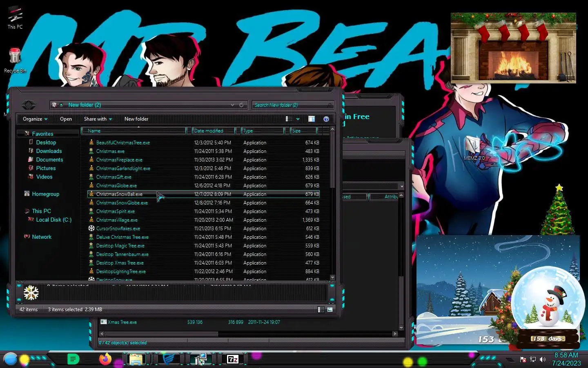Viewport: 588px width, 368px height.
Task: Click the Attrib column header in 7-Zip
Action: (x=384, y=197)
